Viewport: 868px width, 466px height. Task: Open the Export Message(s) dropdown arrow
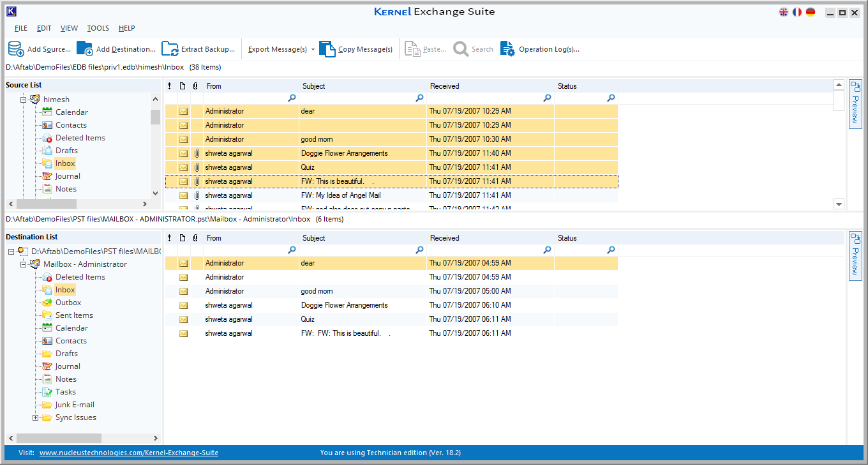[x=313, y=50]
